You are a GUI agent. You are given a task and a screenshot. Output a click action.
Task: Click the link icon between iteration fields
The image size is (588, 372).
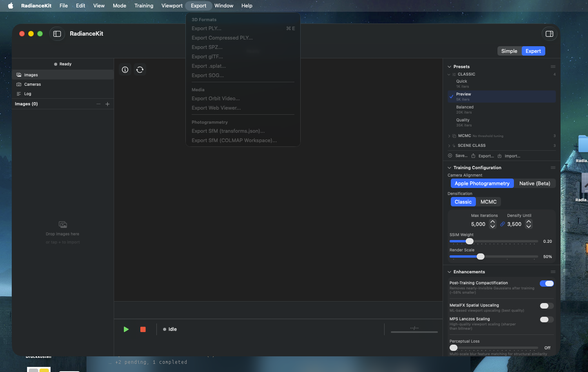[503, 224]
